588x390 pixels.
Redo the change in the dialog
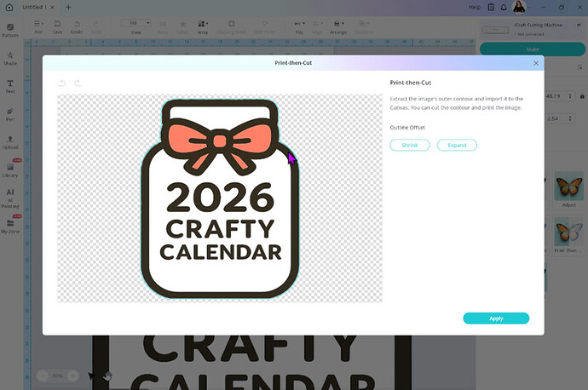coord(78,83)
